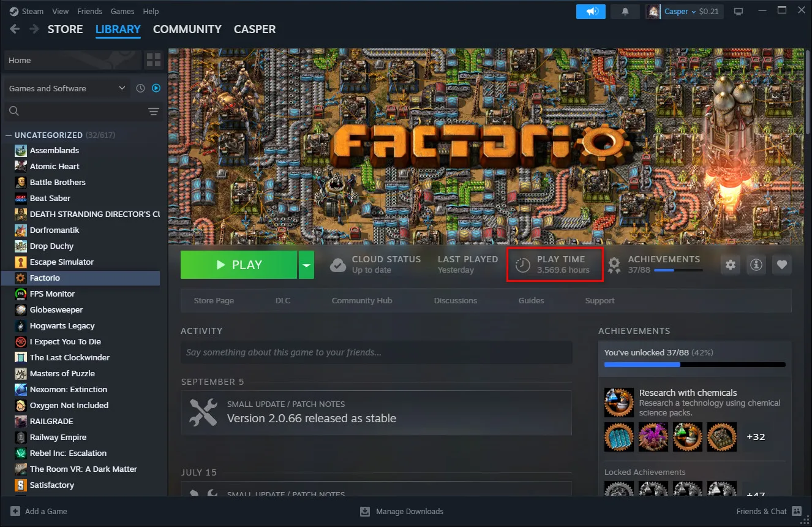Go back with the left arrow
This screenshot has height=527, width=812.
pyautogui.click(x=15, y=29)
